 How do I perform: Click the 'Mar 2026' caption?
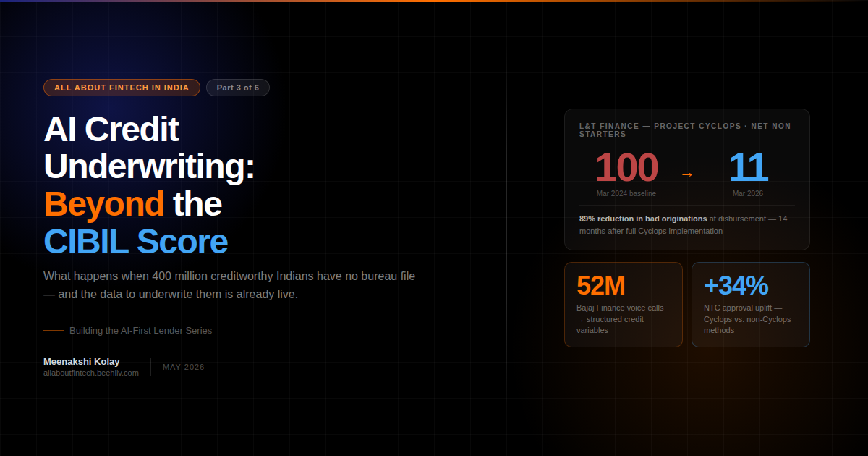[748, 193]
